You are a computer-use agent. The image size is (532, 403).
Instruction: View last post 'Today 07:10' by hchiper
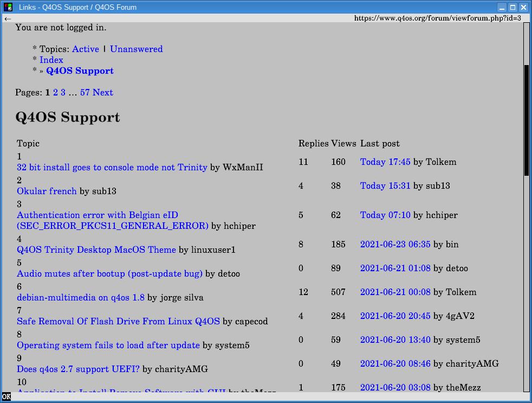385,215
